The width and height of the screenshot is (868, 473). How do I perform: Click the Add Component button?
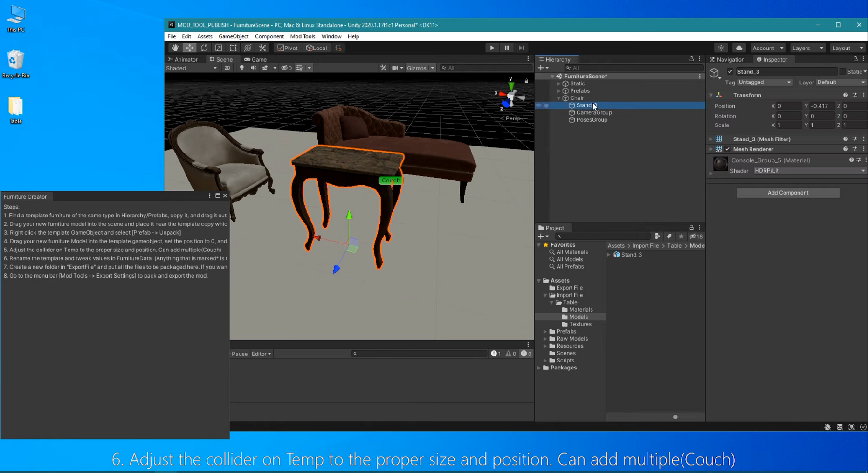click(788, 193)
